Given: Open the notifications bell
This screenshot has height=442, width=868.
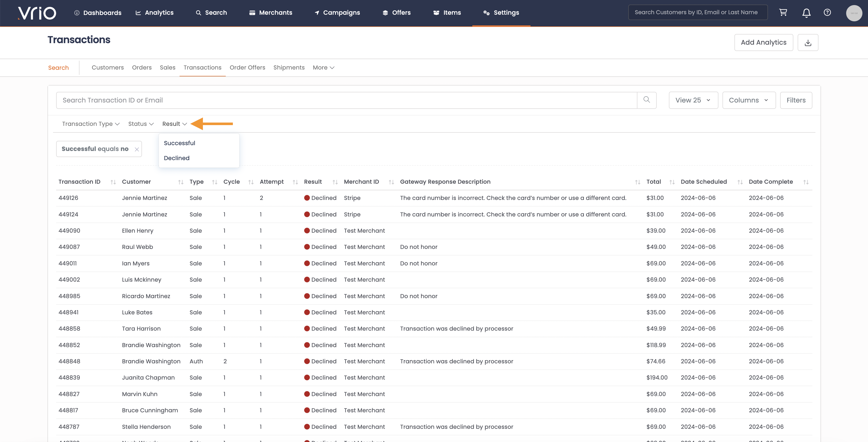Looking at the screenshot, I should [806, 13].
